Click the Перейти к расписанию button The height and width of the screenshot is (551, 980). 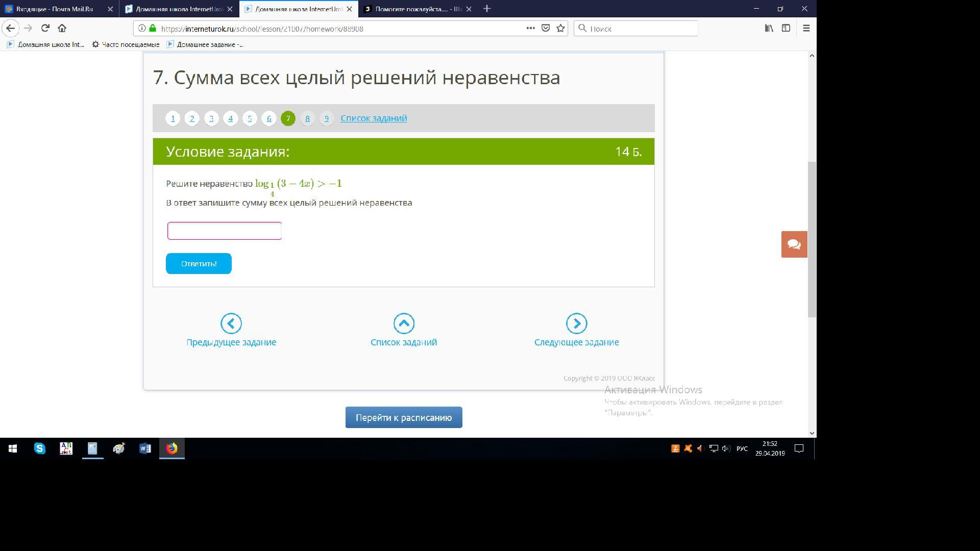404,417
